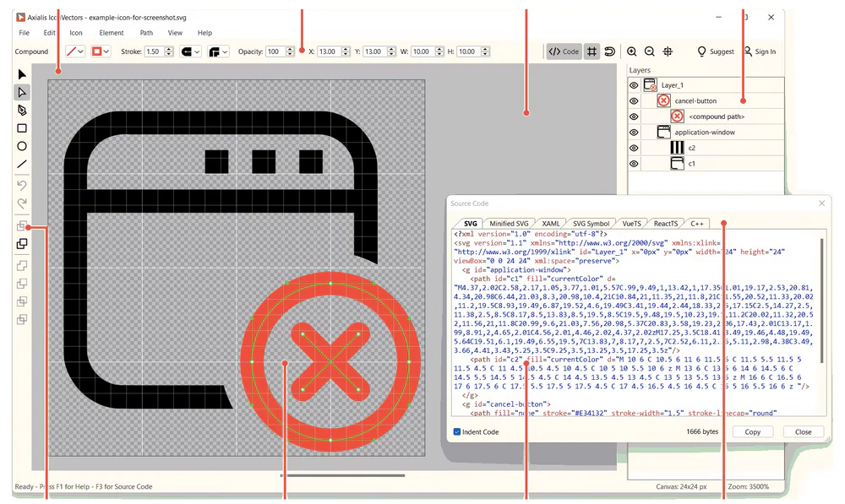Select the Ellipse shape tool
The image size is (845, 504).
(22, 146)
